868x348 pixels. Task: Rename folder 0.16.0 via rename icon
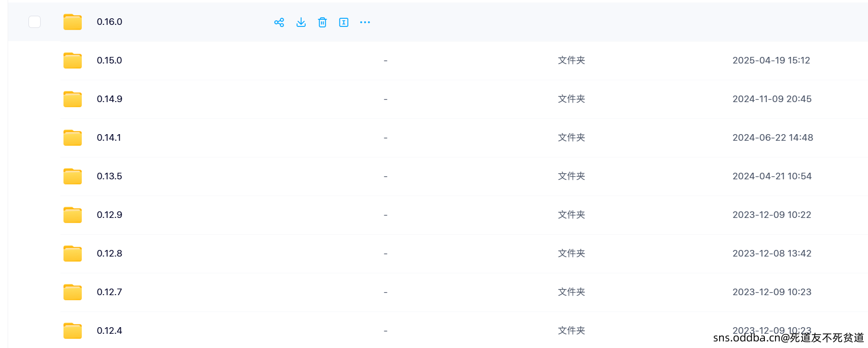[344, 22]
